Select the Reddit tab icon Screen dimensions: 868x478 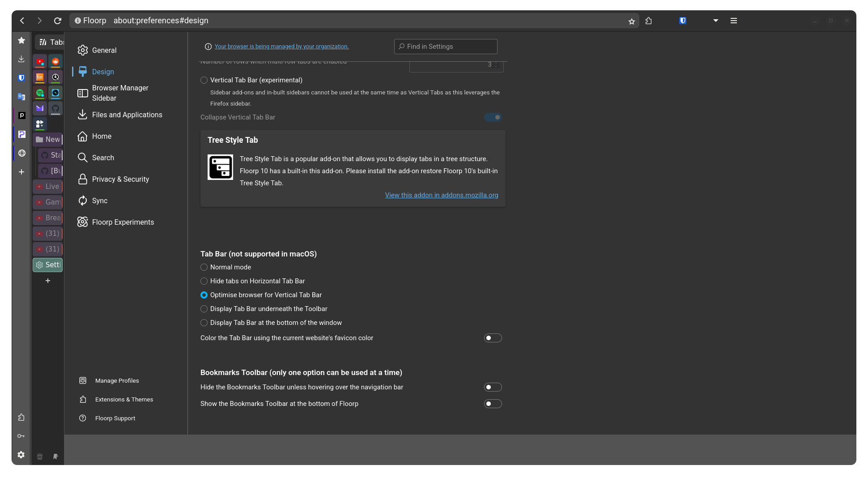(55, 61)
